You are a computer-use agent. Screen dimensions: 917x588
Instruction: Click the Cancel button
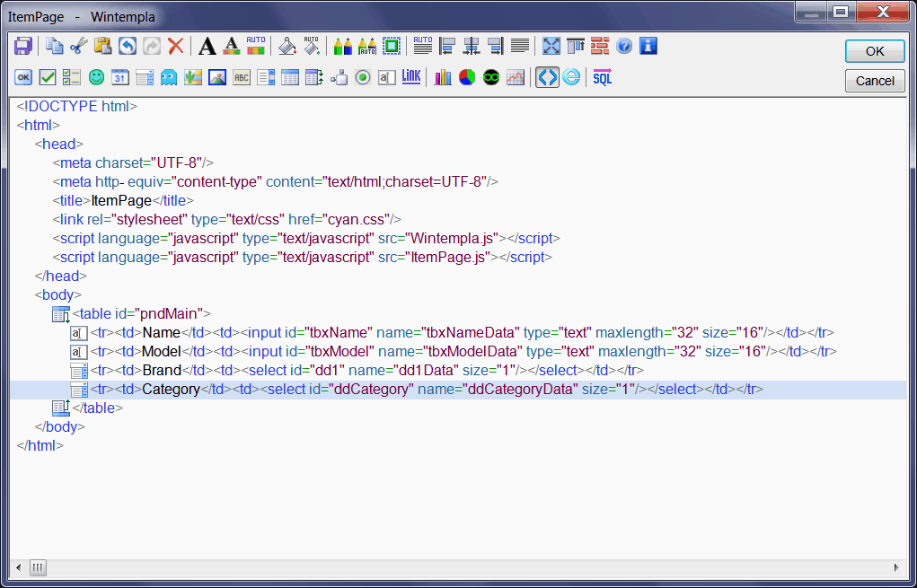(875, 81)
